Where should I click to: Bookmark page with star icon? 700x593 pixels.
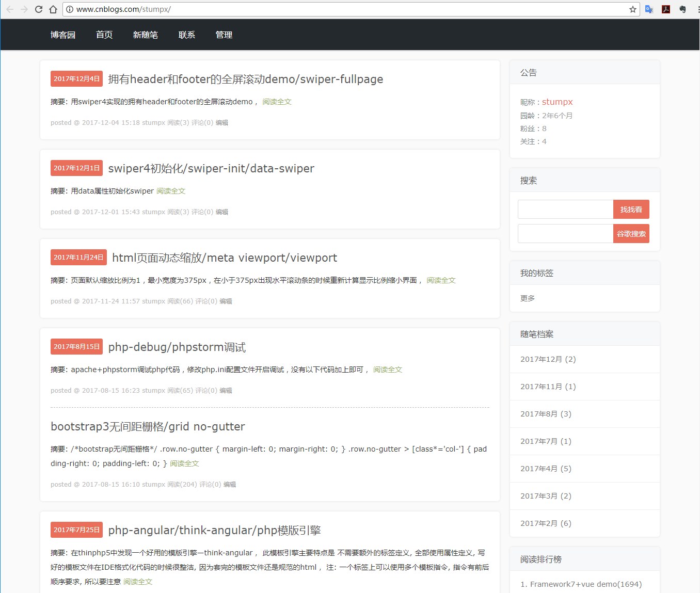pos(632,9)
